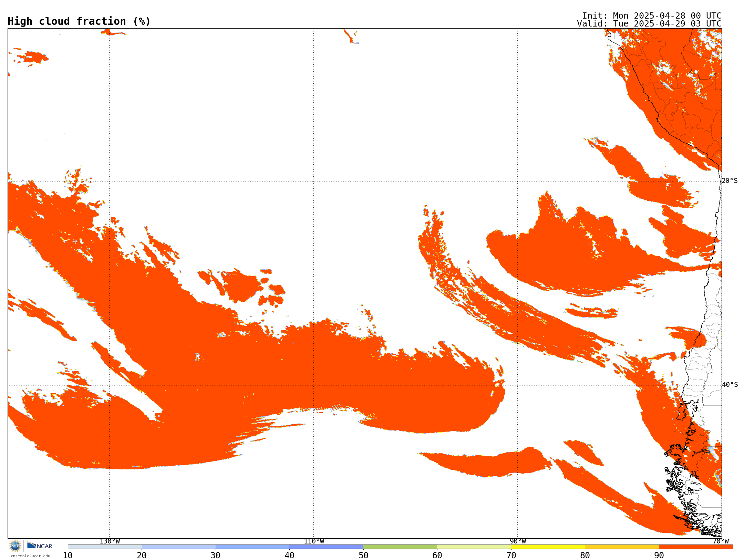Click the 90°W longitude label
The width and height of the screenshot is (744, 560).
(x=518, y=541)
